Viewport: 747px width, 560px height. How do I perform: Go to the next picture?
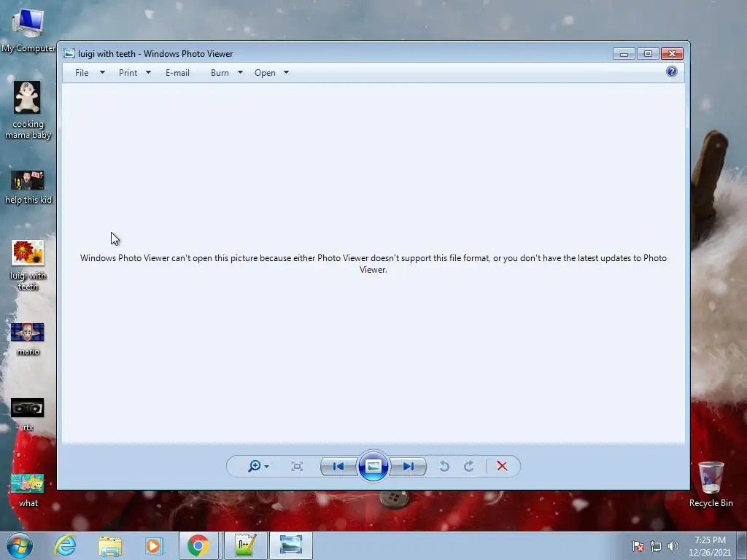coord(409,466)
